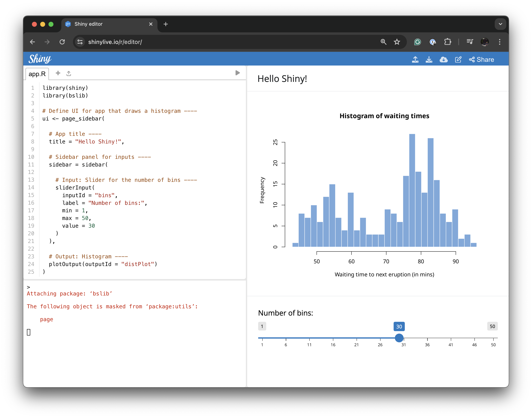Download the project files using the header icon
532x418 pixels.
(429, 60)
